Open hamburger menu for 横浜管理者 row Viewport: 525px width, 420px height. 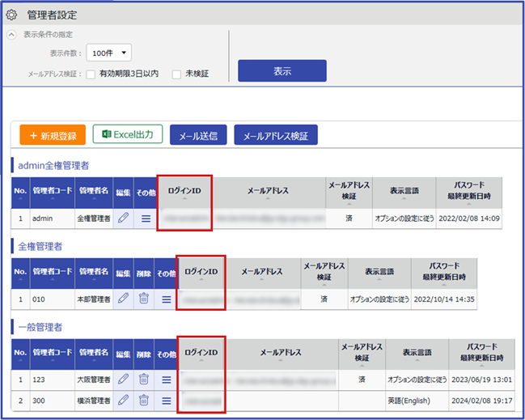tap(166, 399)
